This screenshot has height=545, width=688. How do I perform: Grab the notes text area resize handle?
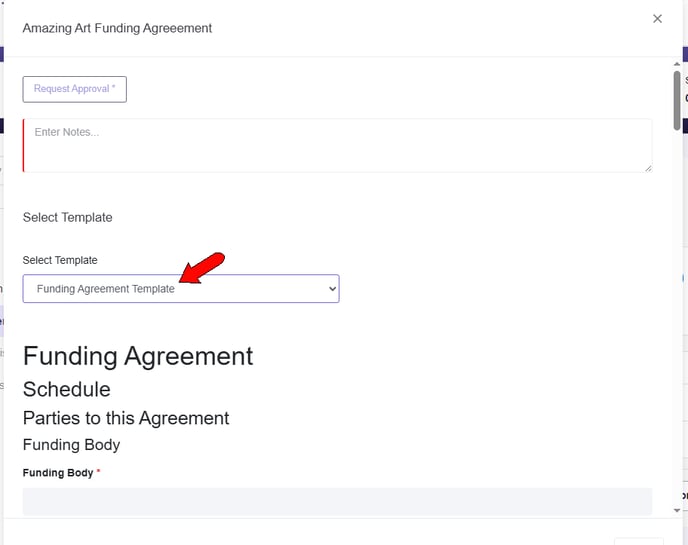pyautogui.click(x=647, y=167)
